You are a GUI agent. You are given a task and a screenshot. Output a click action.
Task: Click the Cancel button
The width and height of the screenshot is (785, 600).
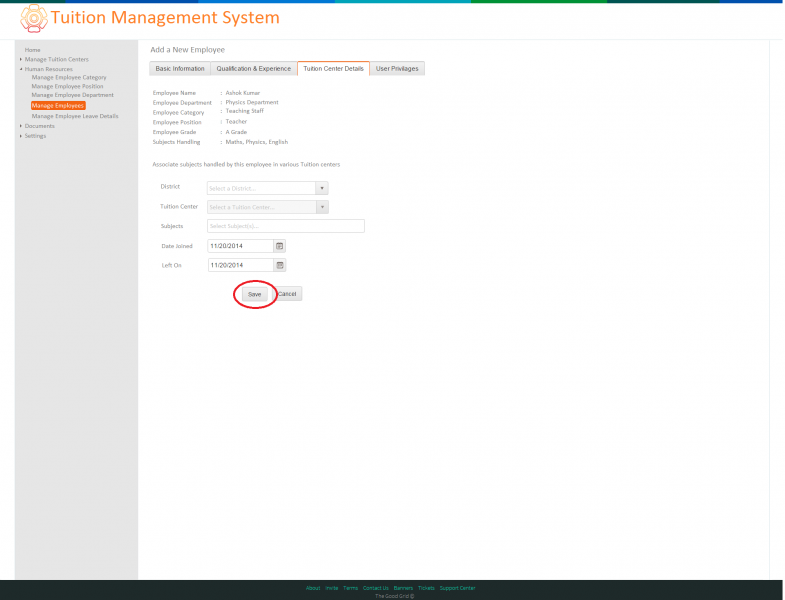[x=287, y=294]
